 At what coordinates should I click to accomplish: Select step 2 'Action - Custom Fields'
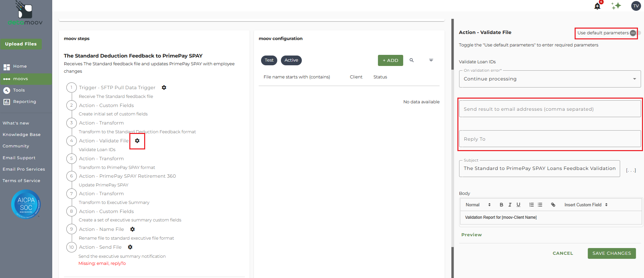coord(106,105)
